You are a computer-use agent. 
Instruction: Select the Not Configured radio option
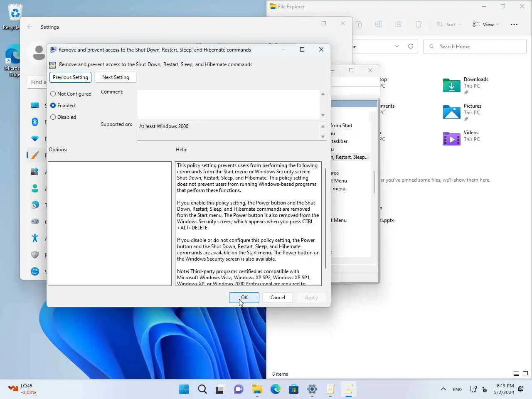71,94
